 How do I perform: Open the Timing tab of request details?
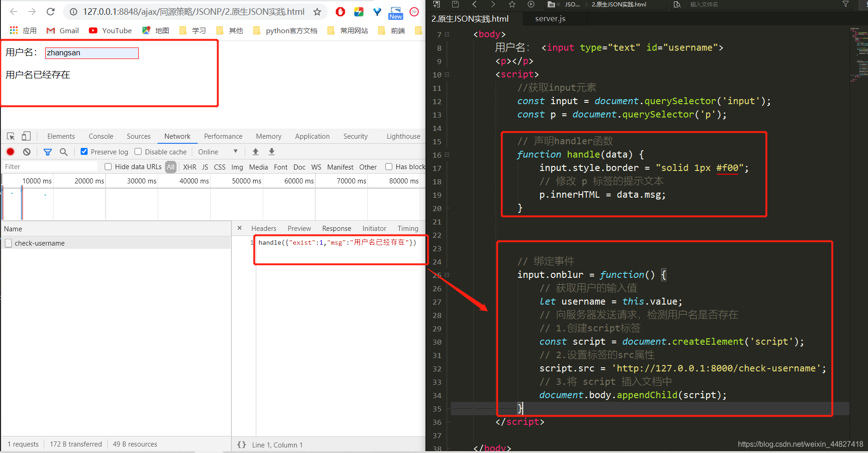[x=408, y=228]
